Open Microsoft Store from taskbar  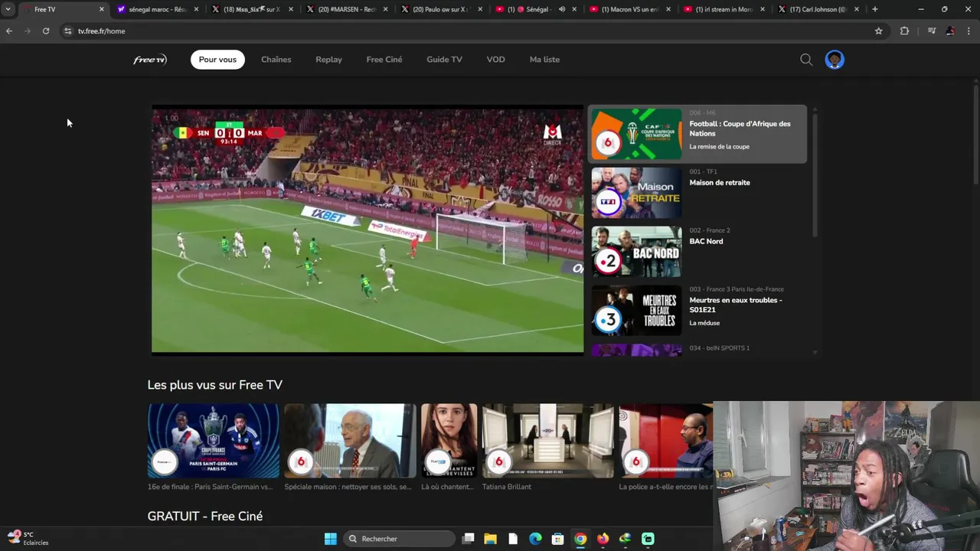click(557, 539)
